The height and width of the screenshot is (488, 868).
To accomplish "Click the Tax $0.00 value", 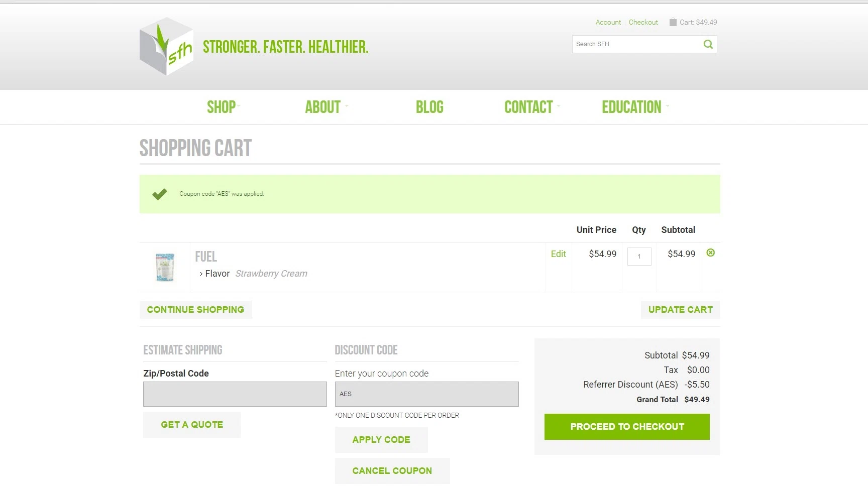I will click(698, 370).
